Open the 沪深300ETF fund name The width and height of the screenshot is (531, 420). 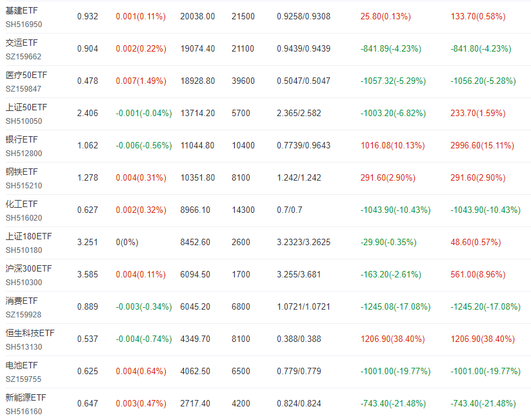(x=29, y=268)
